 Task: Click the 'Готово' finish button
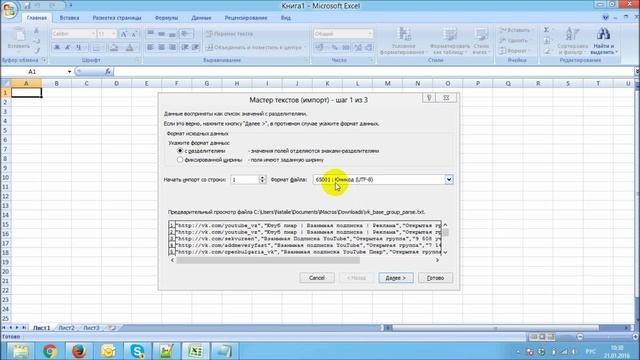tap(435, 278)
